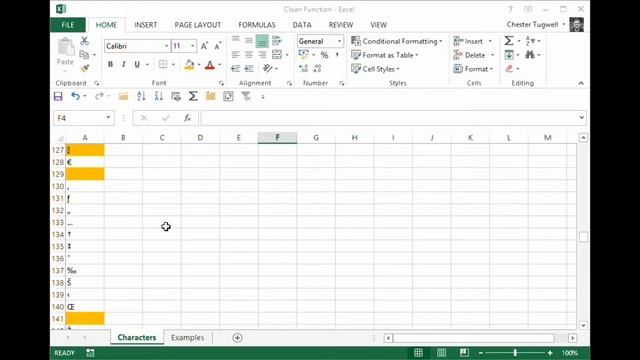Click inside the formula bar
The image size is (640, 360).
click(x=388, y=118)
